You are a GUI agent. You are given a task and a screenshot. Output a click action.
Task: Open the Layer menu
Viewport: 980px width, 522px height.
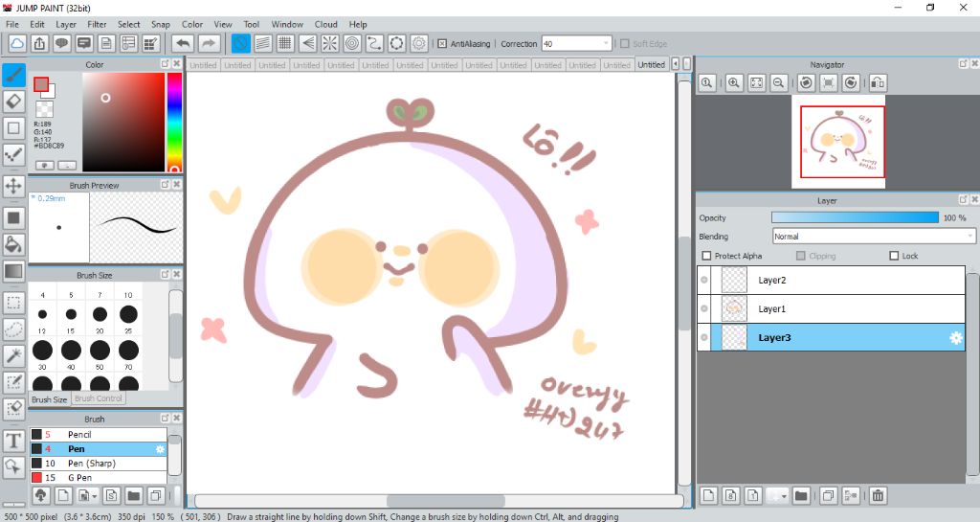(66, 24)
